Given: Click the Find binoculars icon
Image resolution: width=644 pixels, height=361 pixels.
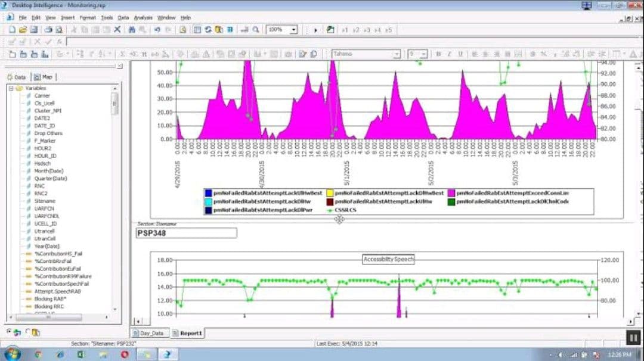Looking at the screenshot, I should coord(132,29).
